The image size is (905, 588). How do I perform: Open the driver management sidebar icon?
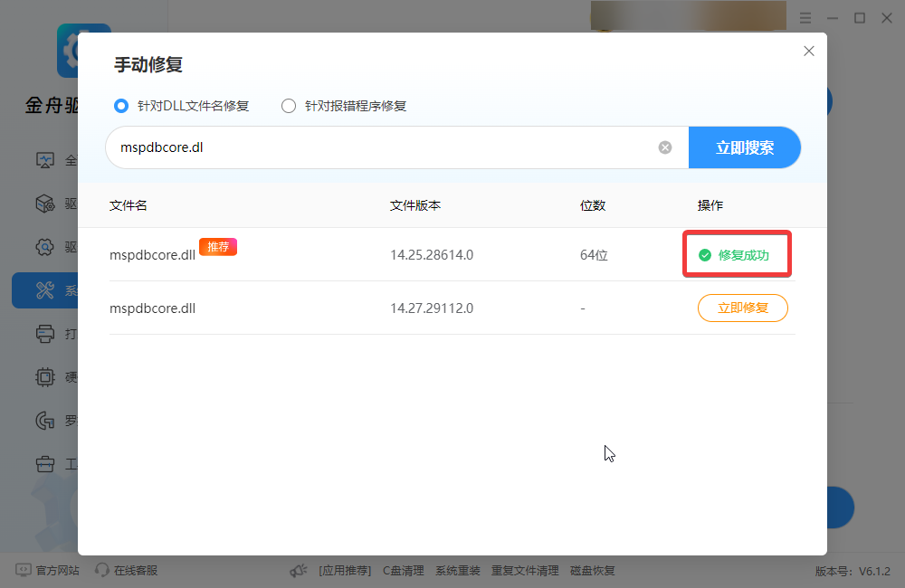pyautogui.click(x=45, y=204)
